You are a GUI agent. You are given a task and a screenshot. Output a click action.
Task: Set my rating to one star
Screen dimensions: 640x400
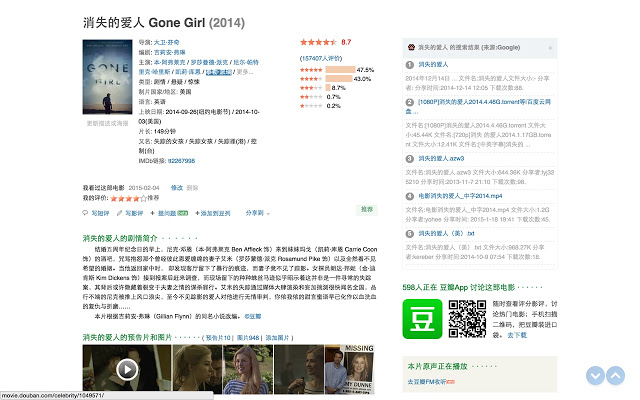click(x=114, y=198)
